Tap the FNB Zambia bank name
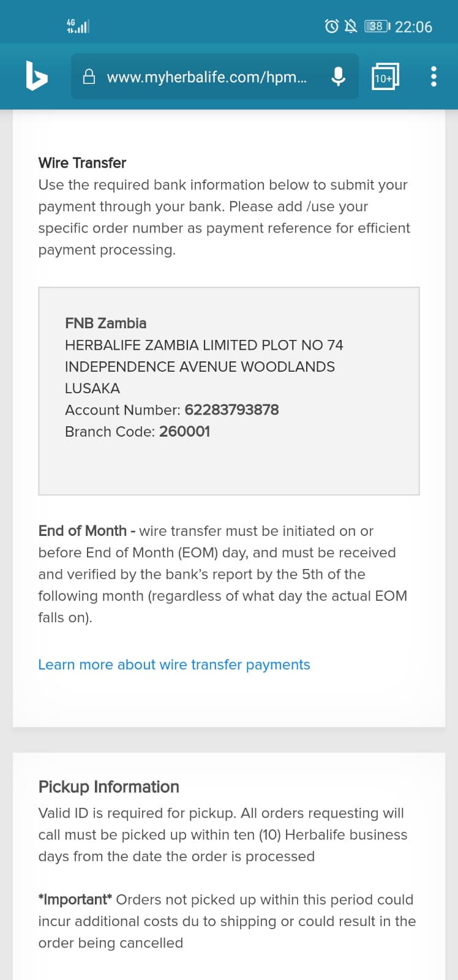 pos(105,323)
